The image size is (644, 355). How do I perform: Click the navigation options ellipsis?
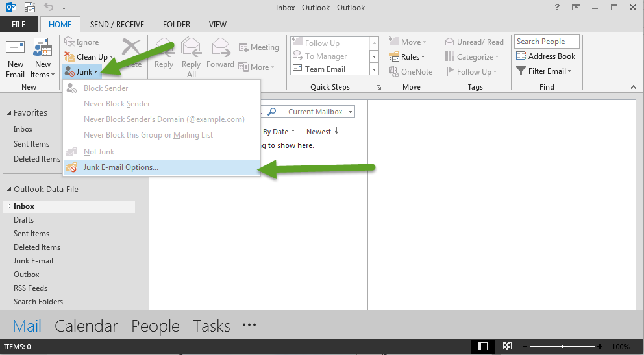[x=249, y=325]
